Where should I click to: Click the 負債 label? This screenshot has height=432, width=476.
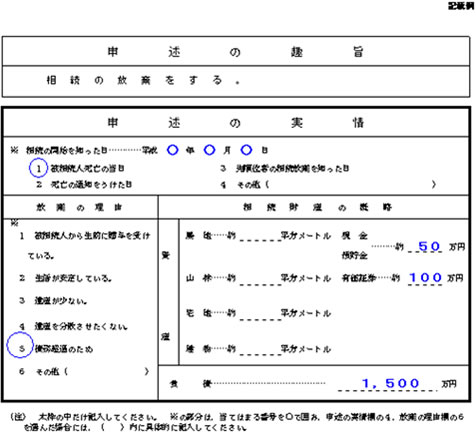(191, 384)
